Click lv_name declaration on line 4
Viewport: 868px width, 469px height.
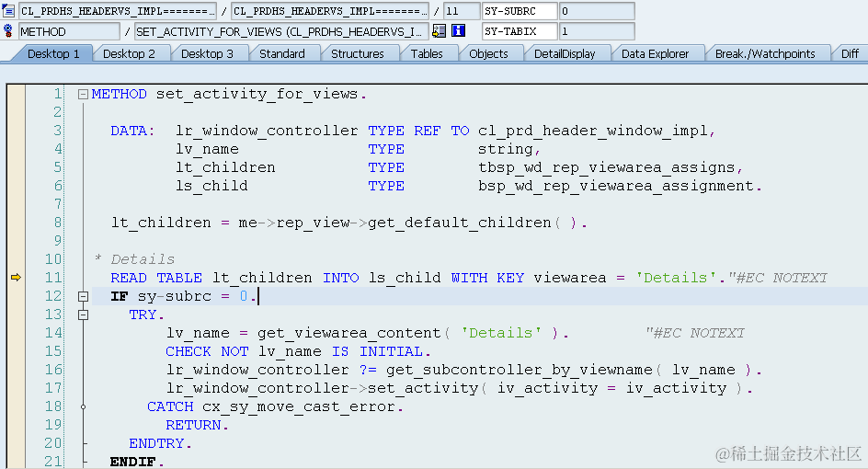(207, 149)
